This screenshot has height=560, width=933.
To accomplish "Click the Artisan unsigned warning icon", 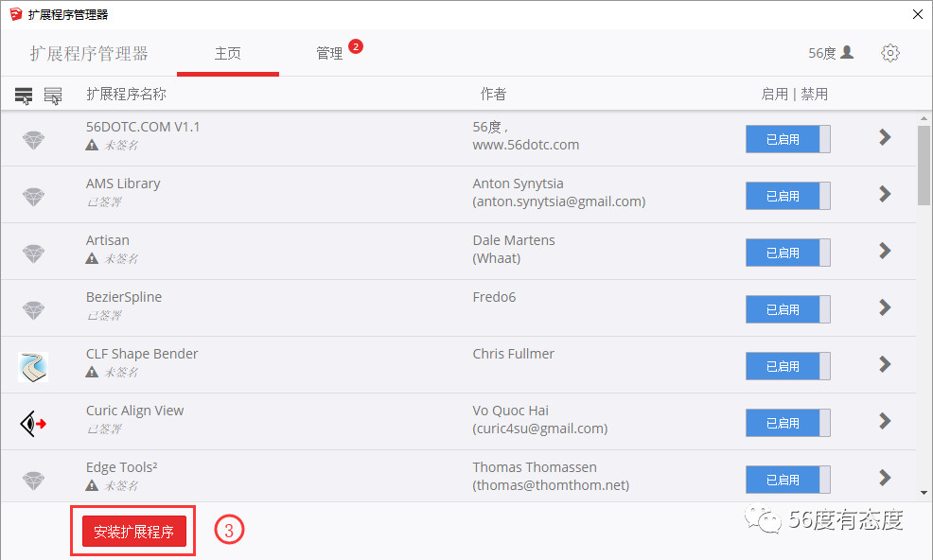I will 92,258.
